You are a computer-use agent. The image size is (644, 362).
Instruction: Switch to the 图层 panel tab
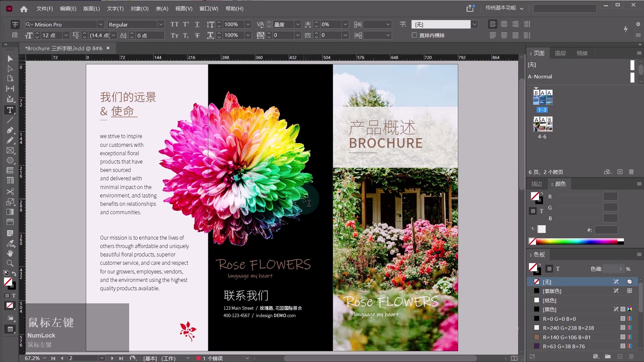point(560,53)
